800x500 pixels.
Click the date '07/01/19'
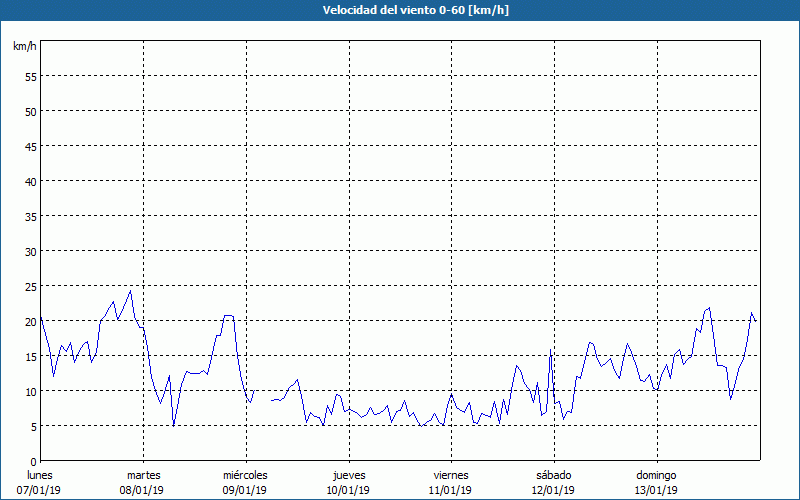pyautogui.click(x=39, y=490)
